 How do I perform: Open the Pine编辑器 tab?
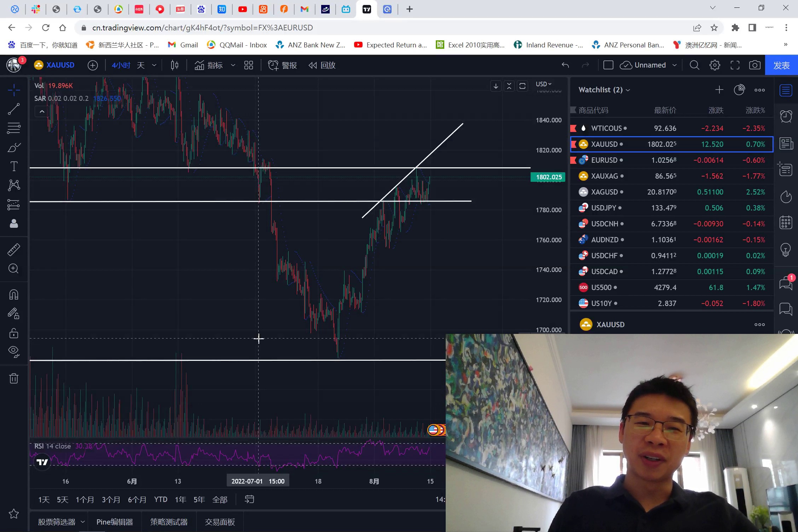click(115, 522)
